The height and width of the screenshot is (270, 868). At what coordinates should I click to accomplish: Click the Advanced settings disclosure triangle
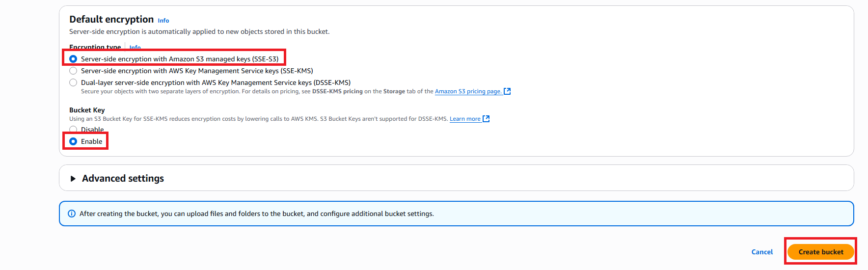(x=73, y=179)
